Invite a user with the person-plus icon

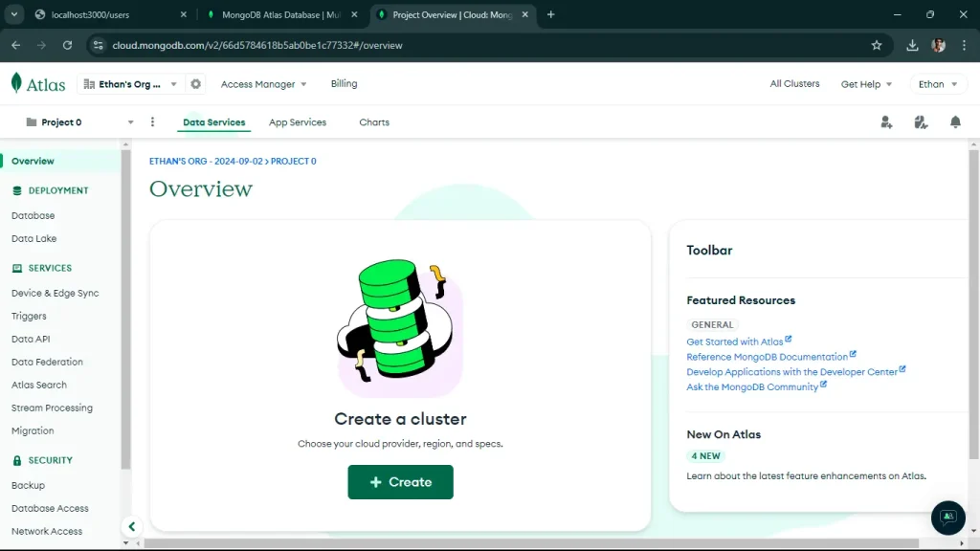click(x=885, y=121)
